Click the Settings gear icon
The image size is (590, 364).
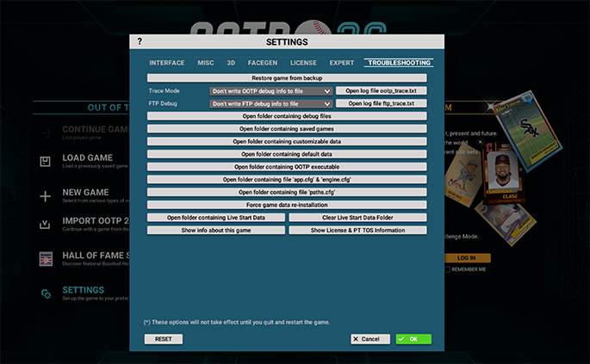pyautogui.click(x=46, y=293)
